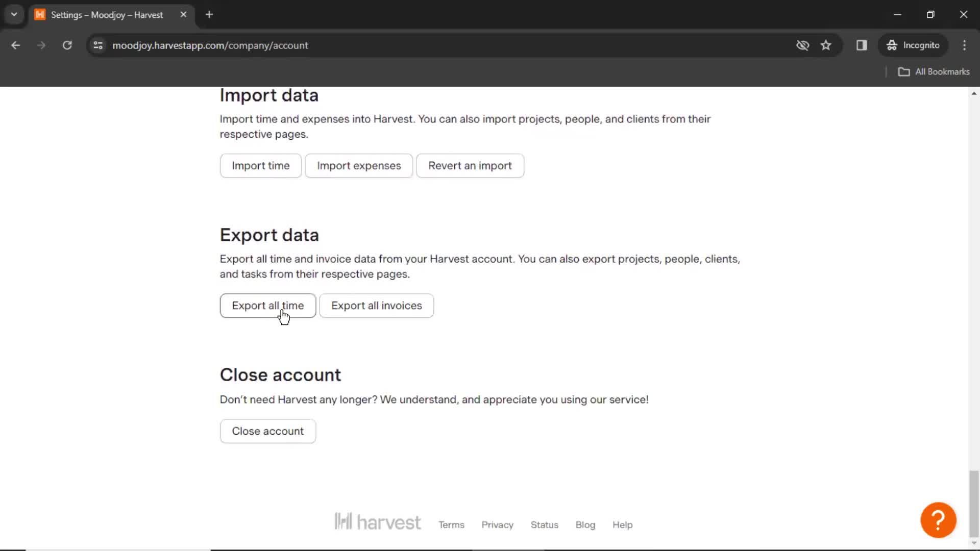Open Terms link in footer
This screenshot has height=551, width=980.
(451, 525)
